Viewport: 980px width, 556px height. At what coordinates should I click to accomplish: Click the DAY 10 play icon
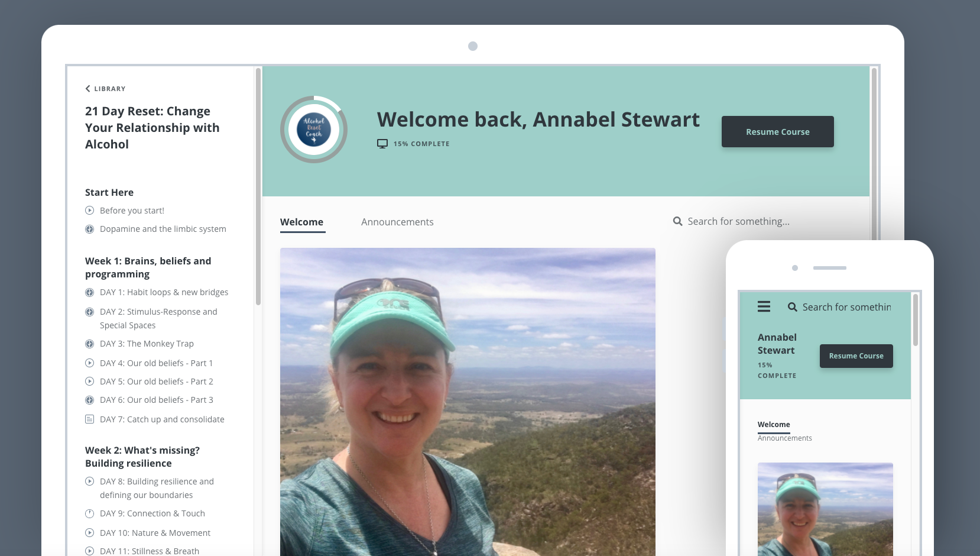pyautogui.click(x=90, y=533)
